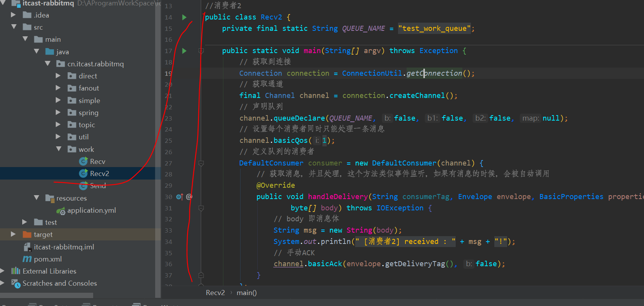Click the resources folder icon
The image size is (644, 306).
tap(50, 198)
